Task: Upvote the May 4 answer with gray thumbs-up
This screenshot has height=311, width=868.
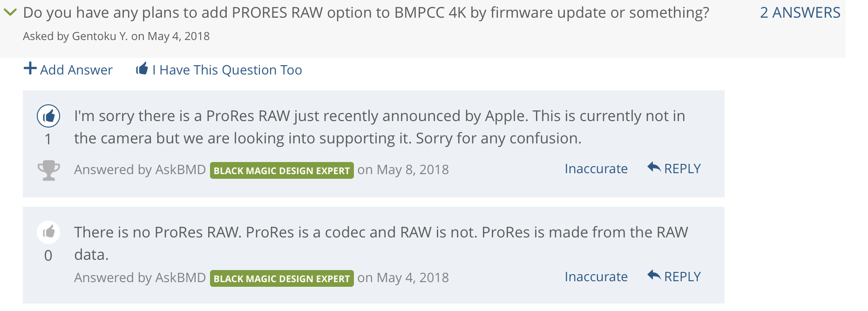Action: coord(48,232)
